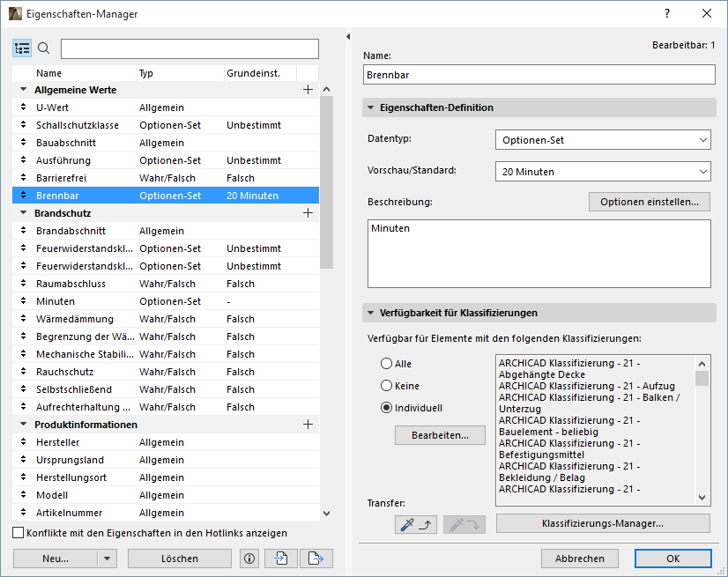Image resolution: width=728 pixels, height=577 pixels.
Task: Click the search input field
Action: pyautogui.click(x=189, y=48)
